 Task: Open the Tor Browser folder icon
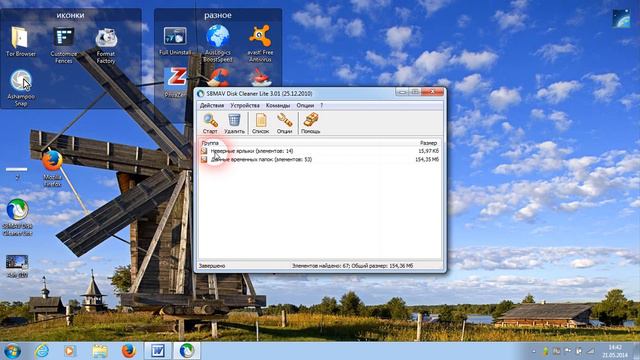click(20, 42)
